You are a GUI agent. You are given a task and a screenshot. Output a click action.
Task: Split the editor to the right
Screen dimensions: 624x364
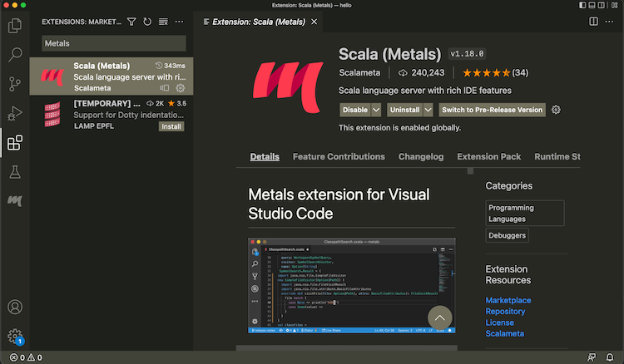tap(593, 22)
